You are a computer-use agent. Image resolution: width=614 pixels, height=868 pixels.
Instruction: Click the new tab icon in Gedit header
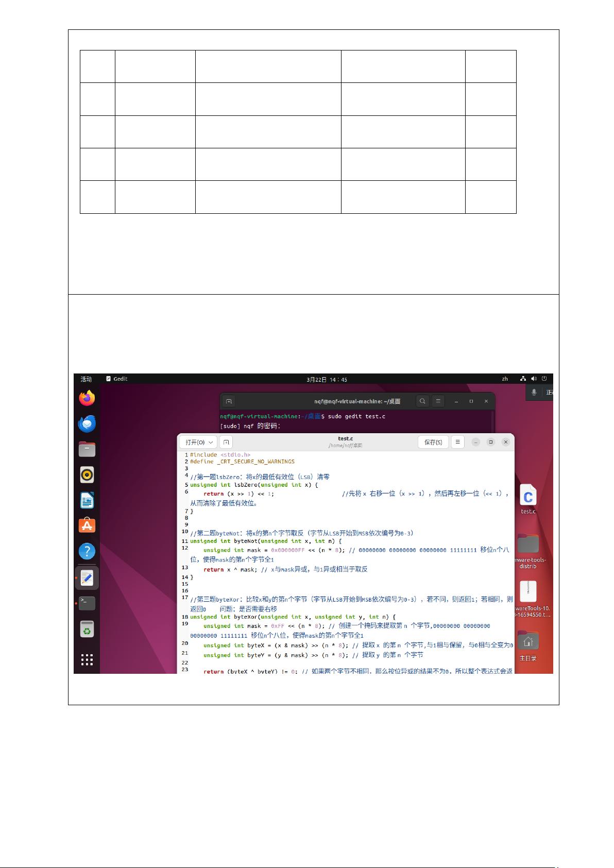(226, 442)
